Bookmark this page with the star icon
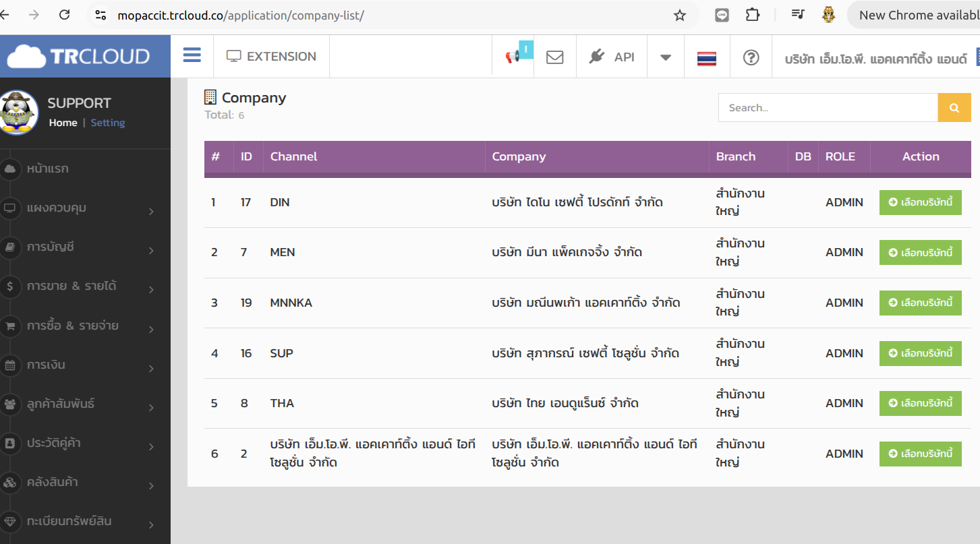Viewport: 980px width, 544px height. pos(679,16)
